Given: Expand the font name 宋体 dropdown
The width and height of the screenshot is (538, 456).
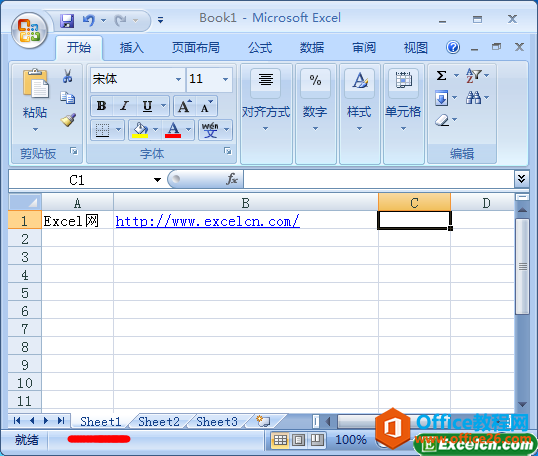Looking at the screenshot, I should tap(178, 80).
